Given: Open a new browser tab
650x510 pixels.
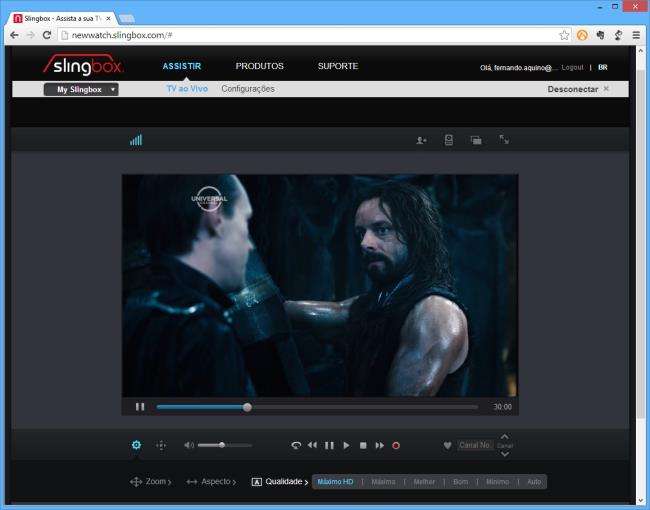Looking at the screenshot, I should click(x=126, y=19).
